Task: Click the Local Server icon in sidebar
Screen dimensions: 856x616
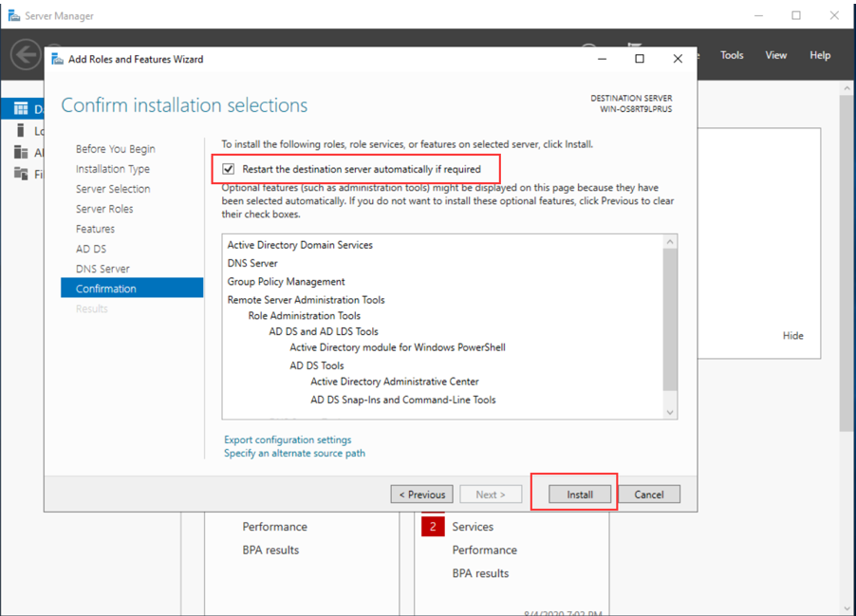Action: coord(21,131)
